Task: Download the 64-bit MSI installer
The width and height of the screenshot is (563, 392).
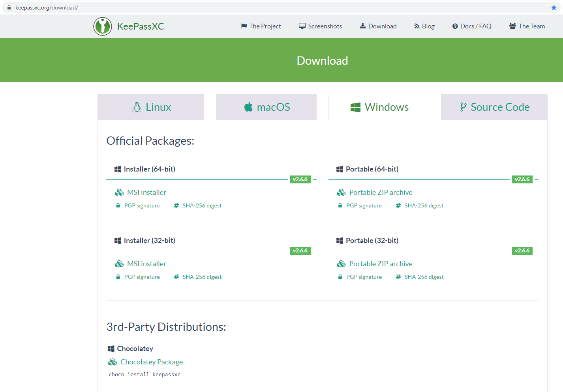Action: pyautogui.click(x=146, y=192)
